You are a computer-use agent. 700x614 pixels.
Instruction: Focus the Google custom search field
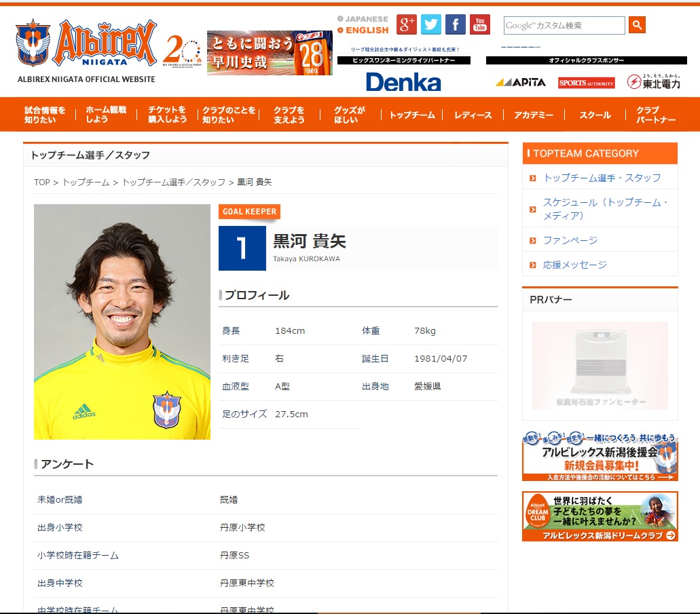pyautogui.click(x=564, y=26)
